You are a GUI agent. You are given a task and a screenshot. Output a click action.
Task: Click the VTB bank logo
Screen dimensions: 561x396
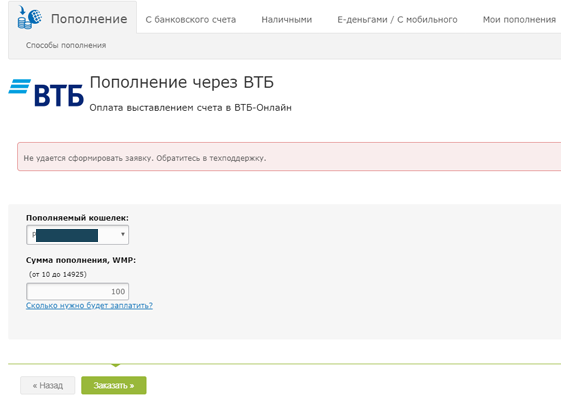coord(46,93)
